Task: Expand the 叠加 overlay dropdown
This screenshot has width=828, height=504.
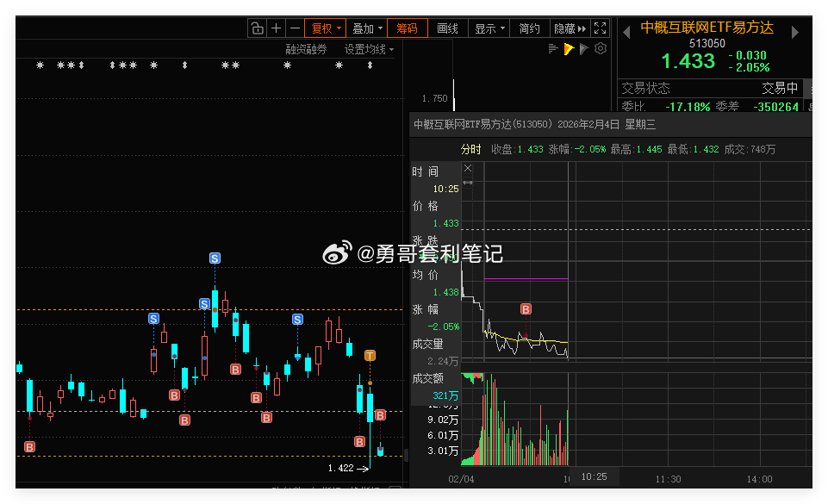Action: [366, 28]
